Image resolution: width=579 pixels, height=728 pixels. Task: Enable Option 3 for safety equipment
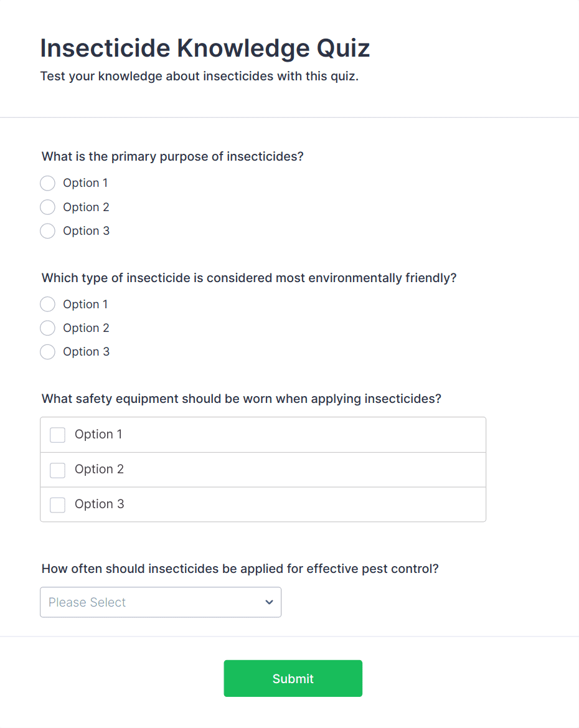click(x=58, y=504)
